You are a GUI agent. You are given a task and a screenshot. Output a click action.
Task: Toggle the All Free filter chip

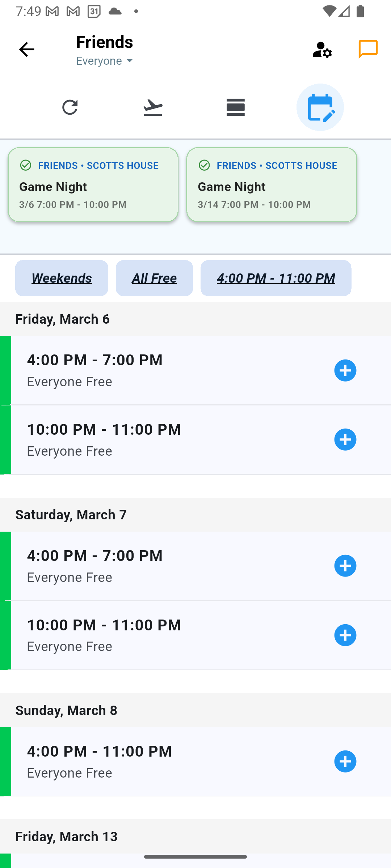point(154,278)
